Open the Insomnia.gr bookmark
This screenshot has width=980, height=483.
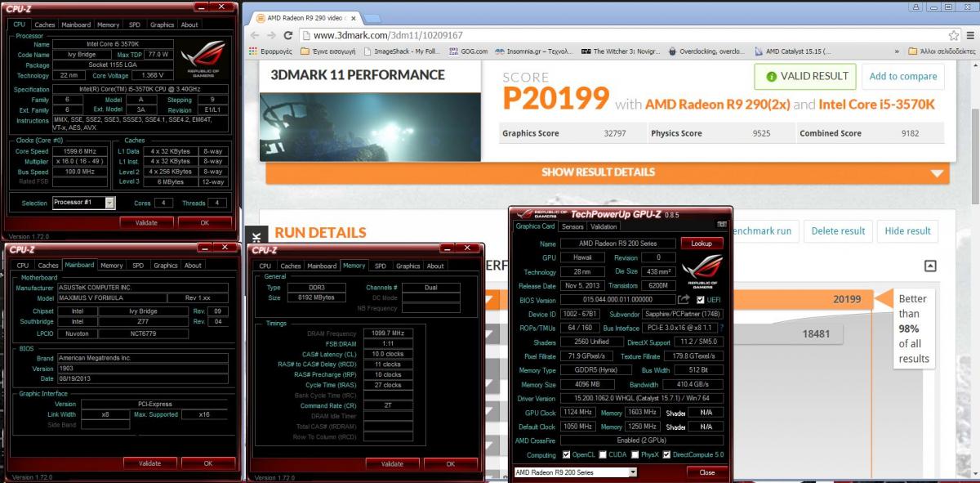tap(534, 51)
